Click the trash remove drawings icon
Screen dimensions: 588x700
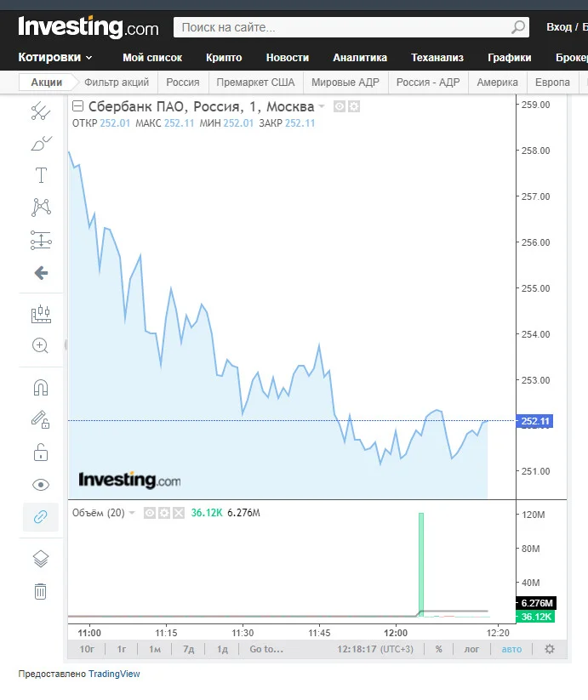click(41, 591)
